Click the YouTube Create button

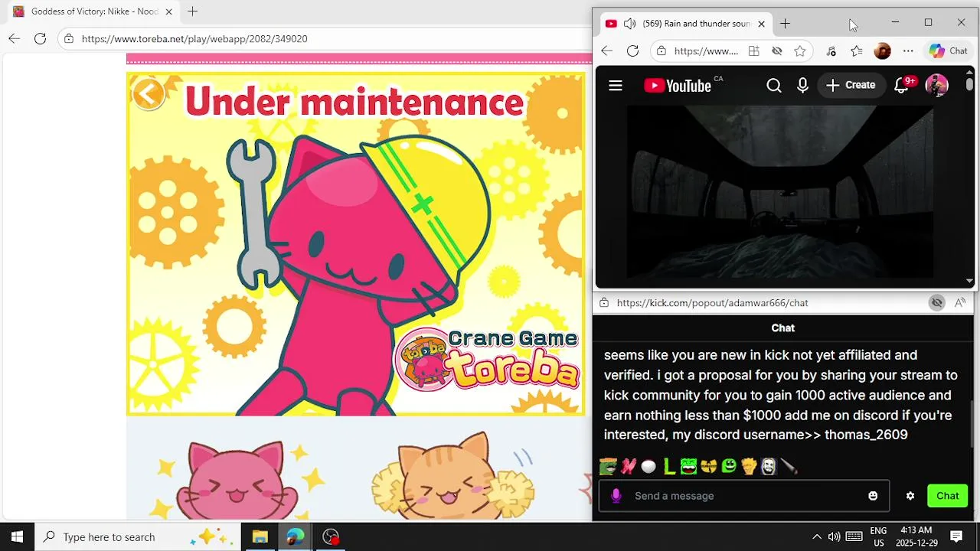(x=851, y=86)
